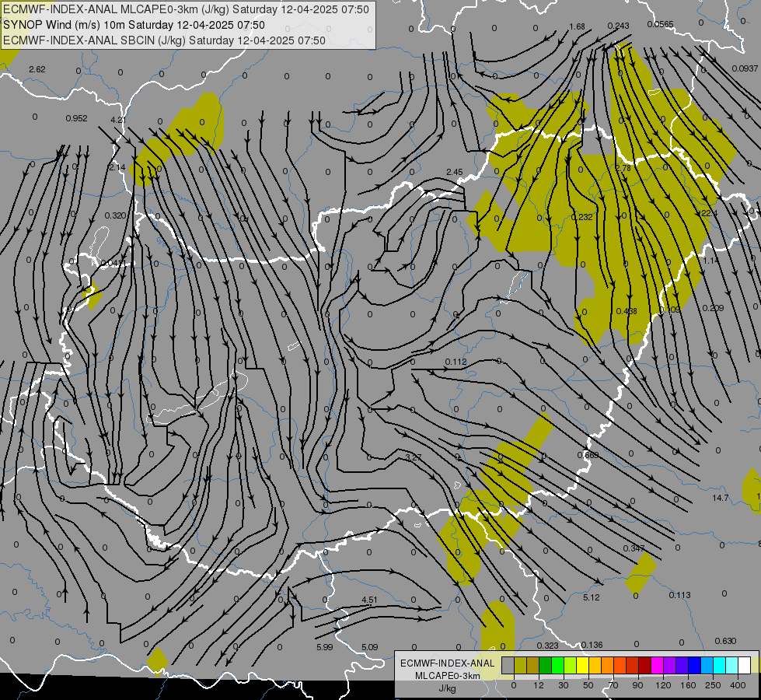The width and height of the screenshot is (761, 700).
Task: Click the bright green legend swatch
Action: point(558,666)
